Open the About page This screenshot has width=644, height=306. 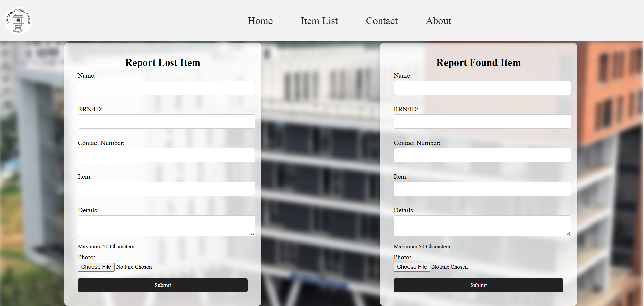pyautogui.click(x=438, y=21)
